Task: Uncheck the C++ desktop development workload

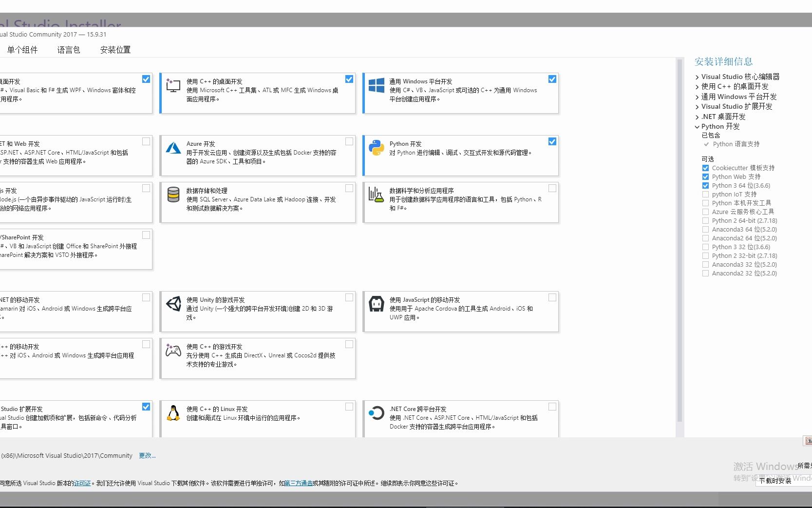Action: 349,79
